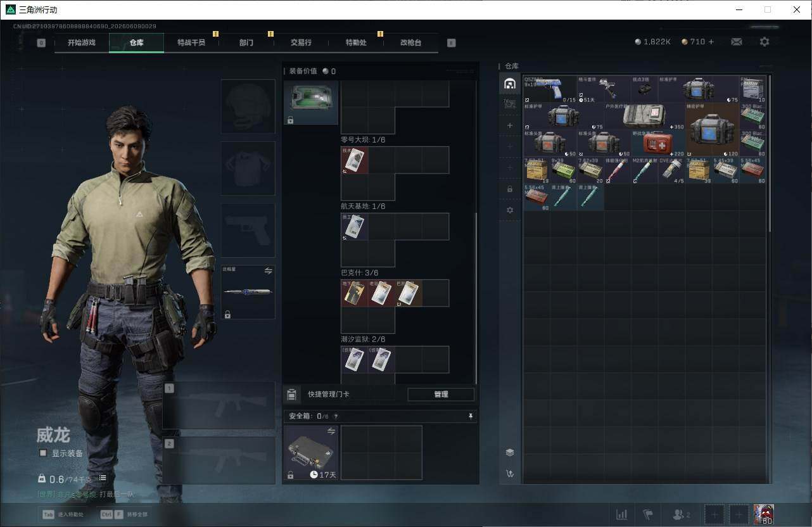
Task: Click the sort icon at warehouse sidebar bottom
Action: click(510, 473)
